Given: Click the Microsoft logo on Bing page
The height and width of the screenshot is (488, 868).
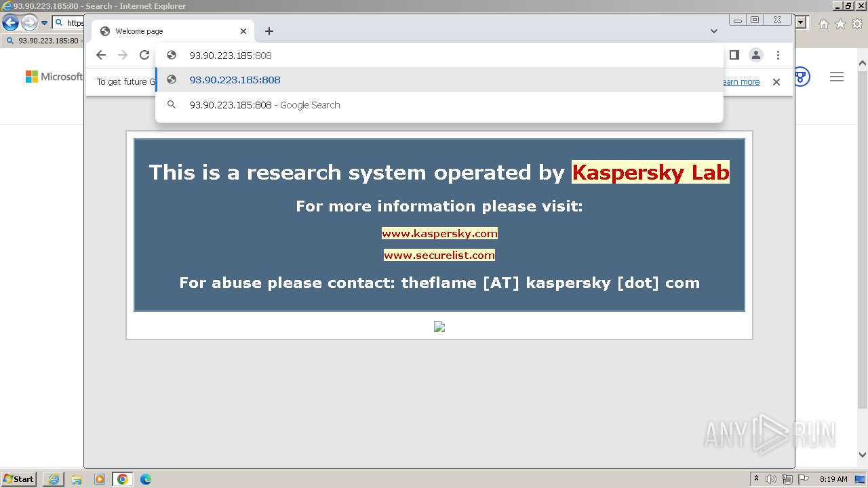Looking at the screenshot, I should [x=54, y=77].
